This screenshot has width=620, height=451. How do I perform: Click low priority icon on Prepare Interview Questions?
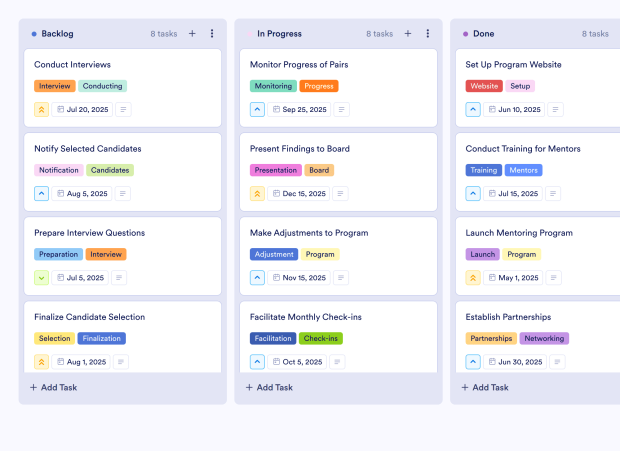(41, 278)
